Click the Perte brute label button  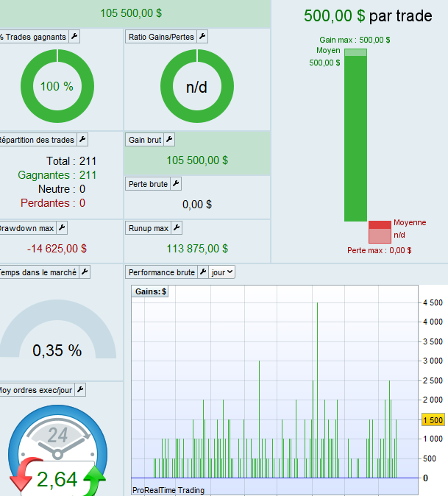[148, 184]
